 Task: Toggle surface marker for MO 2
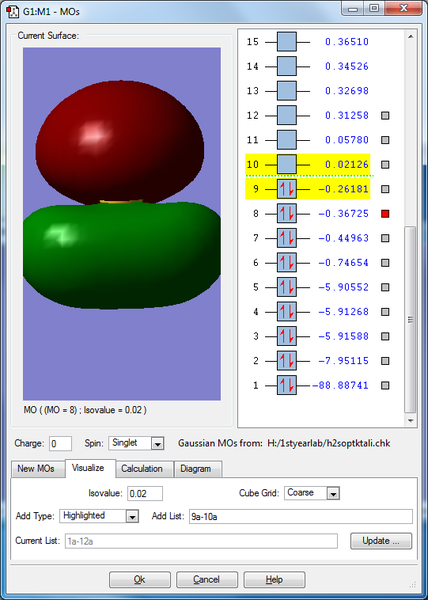pos(385,360)
